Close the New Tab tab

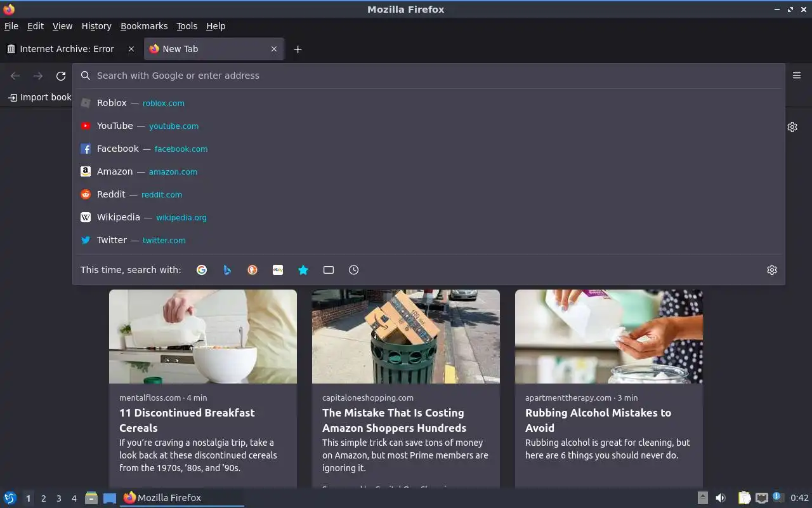tap(274, 49)
